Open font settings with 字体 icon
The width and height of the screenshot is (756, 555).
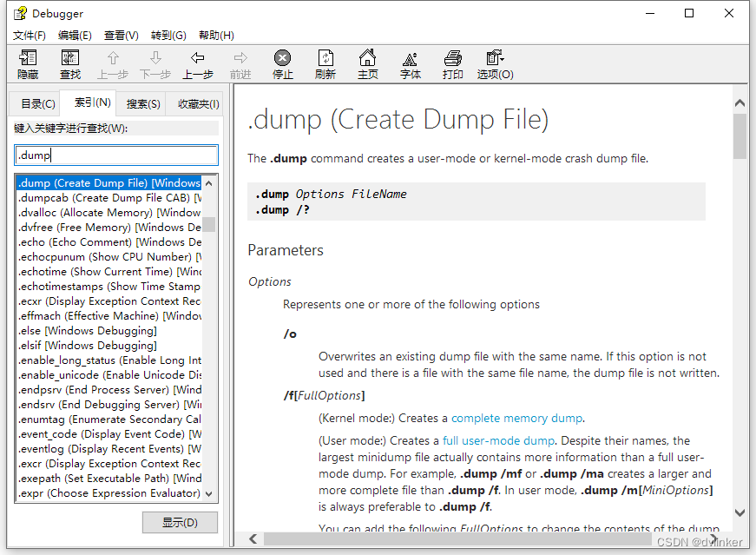(411, 64)
